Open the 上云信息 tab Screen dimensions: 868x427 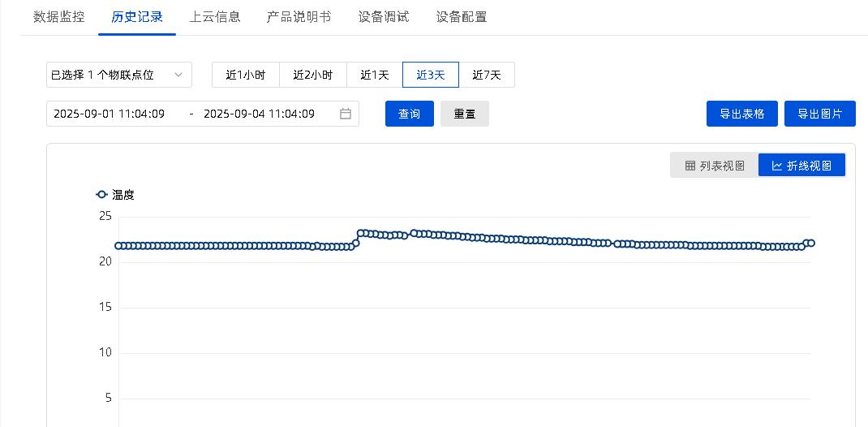215,17
